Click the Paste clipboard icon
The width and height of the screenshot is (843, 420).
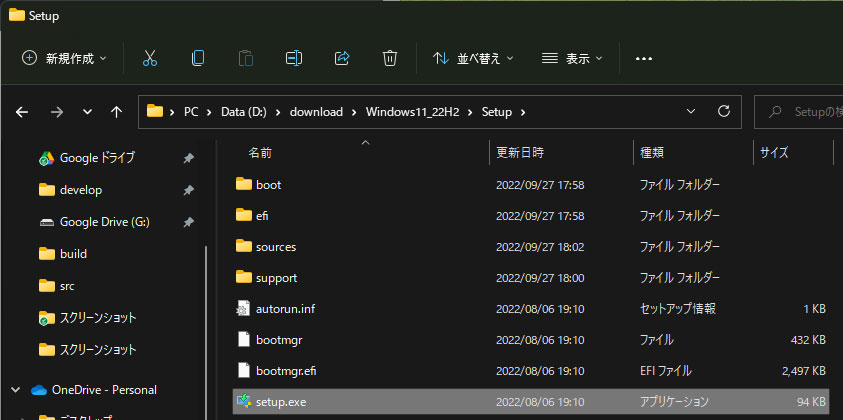pos(246,58)
